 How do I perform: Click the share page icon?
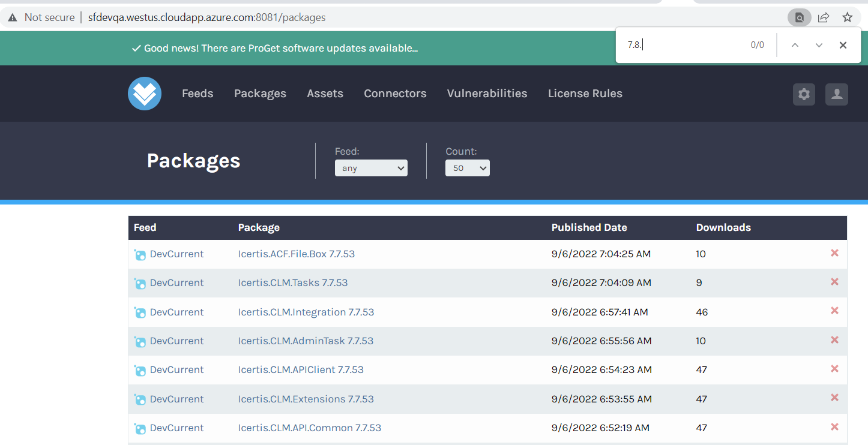coord(824,17)
